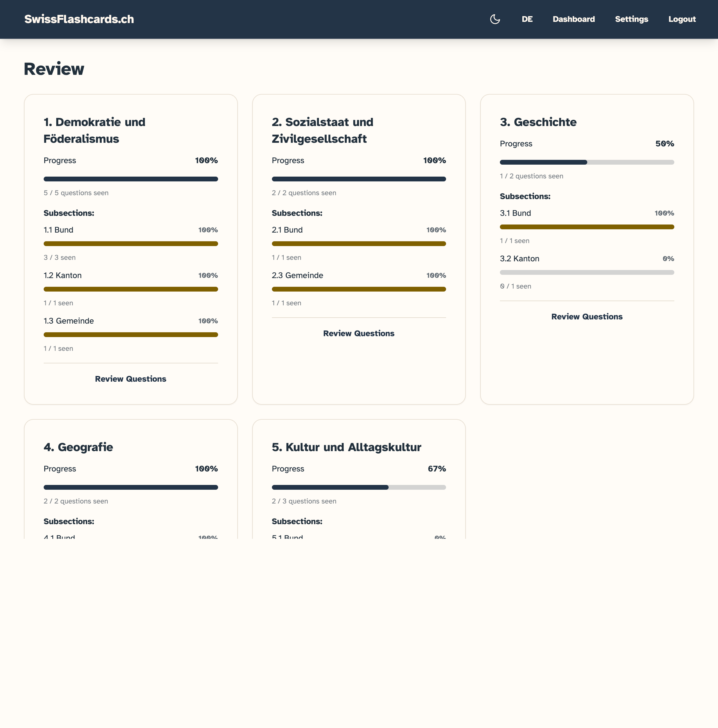Switch language with DE button
This screenshot has width=718, height=728.
click(x=527, y=19)
